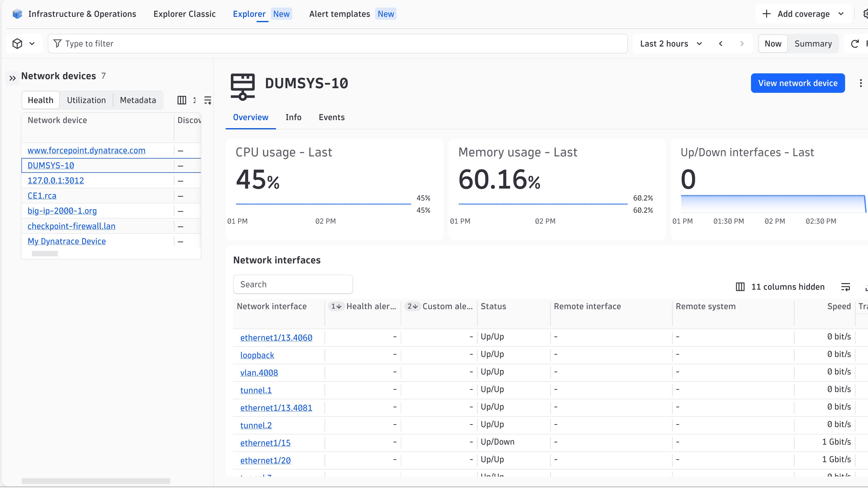This screenshot has width=868, height=488.
Task: Select Health view of device list
Action: 40,100
